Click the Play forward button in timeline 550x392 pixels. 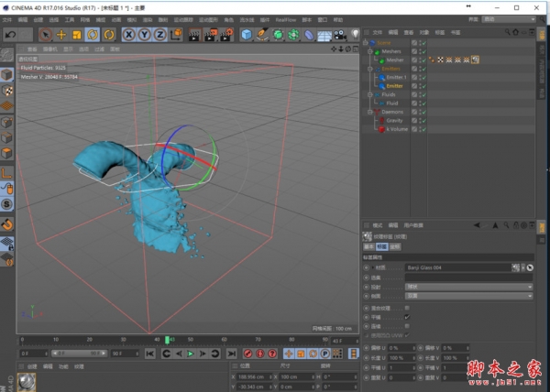191,354
